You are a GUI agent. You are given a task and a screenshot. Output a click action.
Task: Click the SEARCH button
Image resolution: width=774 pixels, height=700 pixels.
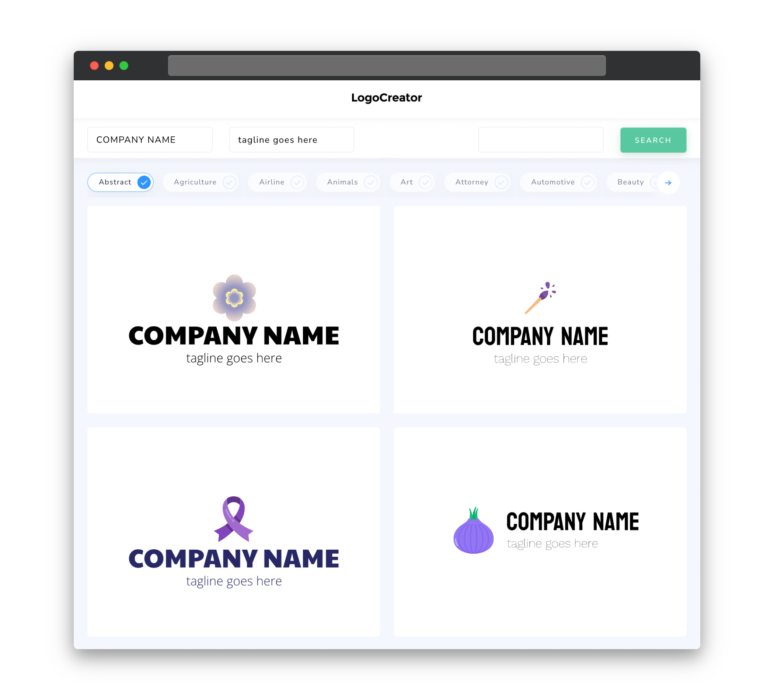[652, 140]
